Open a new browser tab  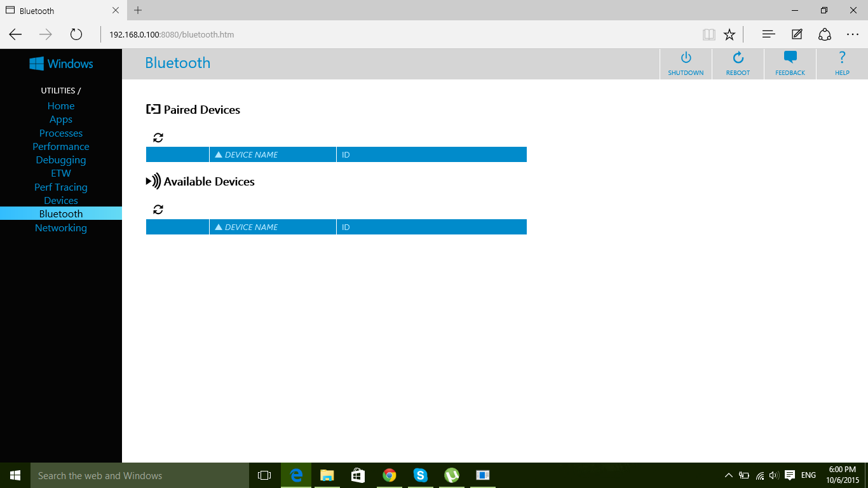[x=138, y=10]
